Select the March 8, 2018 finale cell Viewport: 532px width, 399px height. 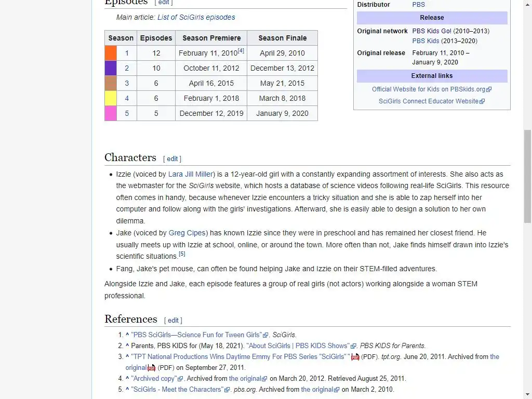(282, 98)
